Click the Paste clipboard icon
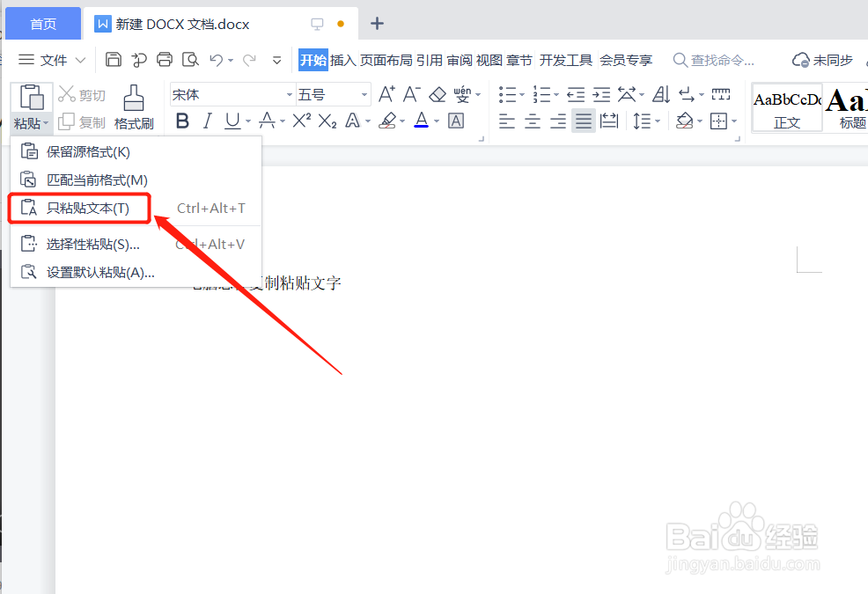Image resolution: width=868 pixels, height=594 pixels. (x=32, y=98)
